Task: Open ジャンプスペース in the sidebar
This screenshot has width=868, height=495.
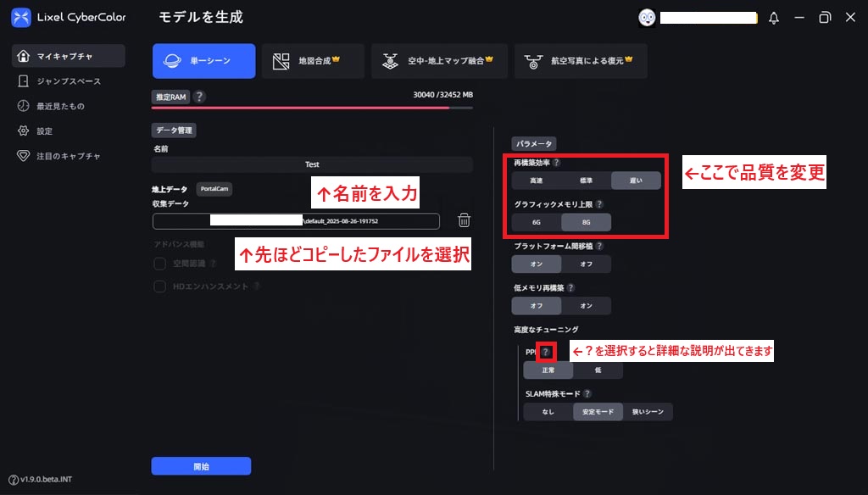Action: point(68,81)
